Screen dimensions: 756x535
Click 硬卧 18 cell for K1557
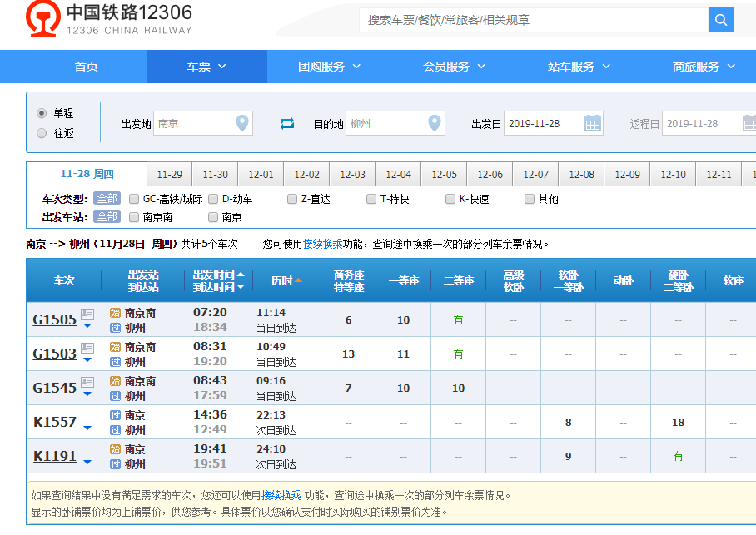[x=678, y=422]
